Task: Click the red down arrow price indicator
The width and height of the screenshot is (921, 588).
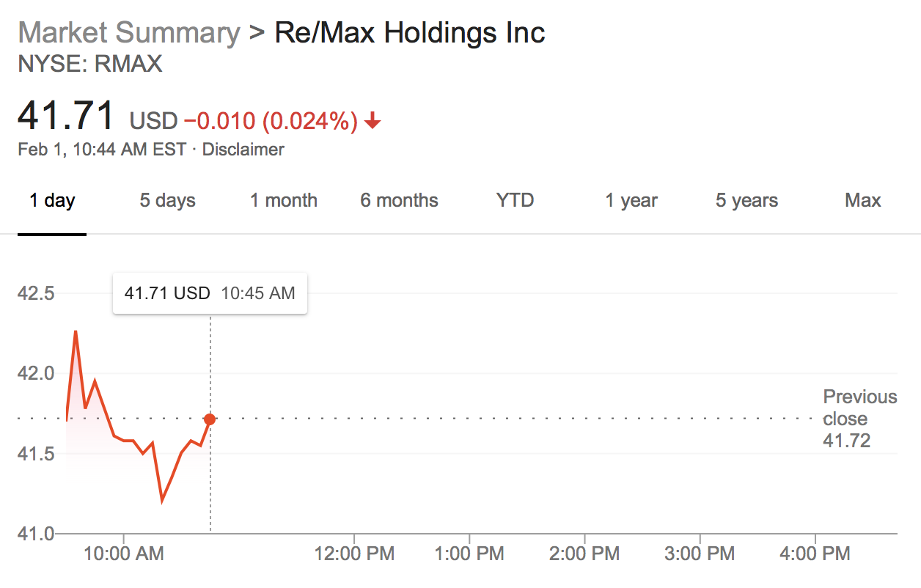Action: (373, 122)
